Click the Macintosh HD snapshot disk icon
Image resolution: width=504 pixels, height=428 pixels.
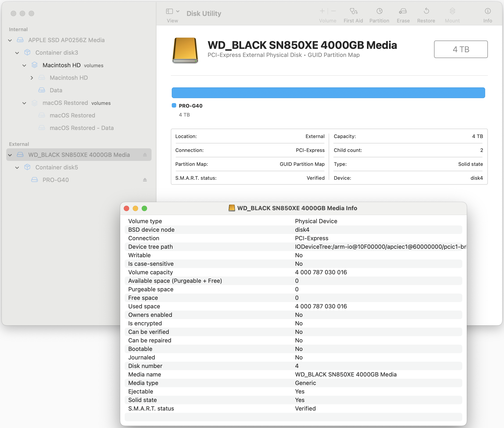(42, 77)
